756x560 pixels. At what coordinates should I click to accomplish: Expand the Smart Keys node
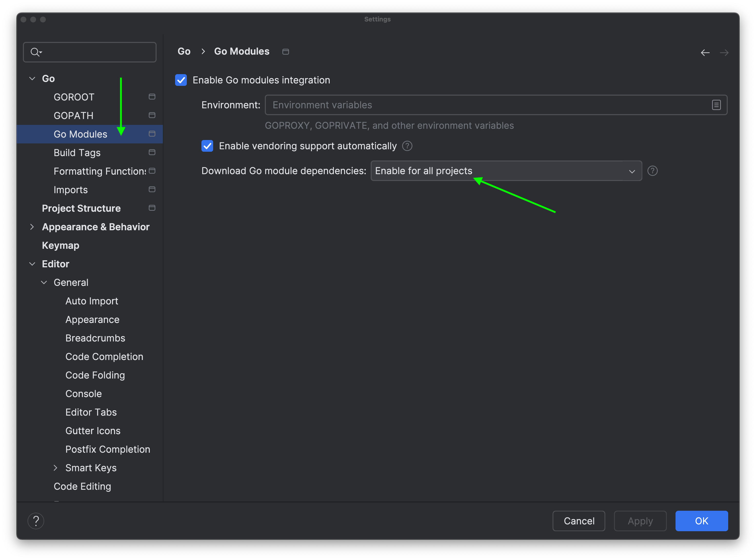tap(56, 468)
